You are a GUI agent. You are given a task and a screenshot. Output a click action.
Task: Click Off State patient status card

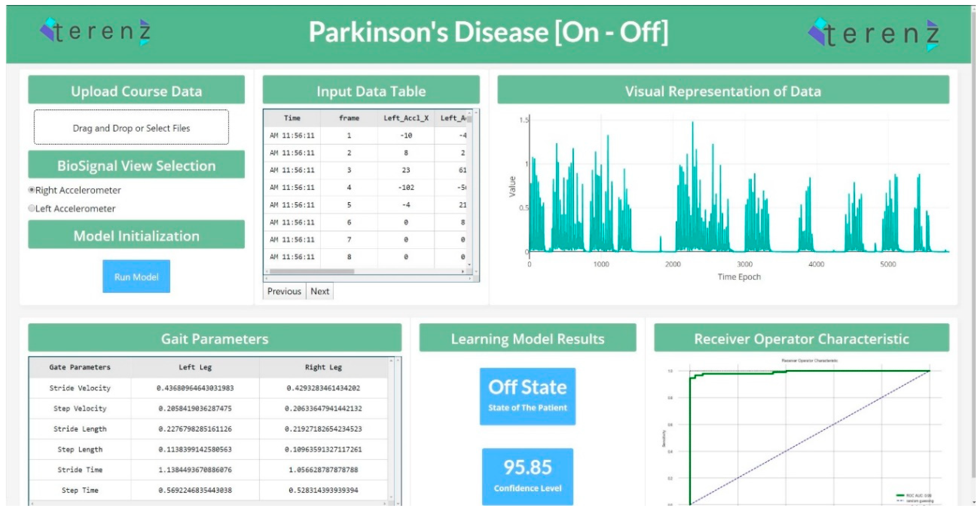pyautogui.click(x=527, y=396)
